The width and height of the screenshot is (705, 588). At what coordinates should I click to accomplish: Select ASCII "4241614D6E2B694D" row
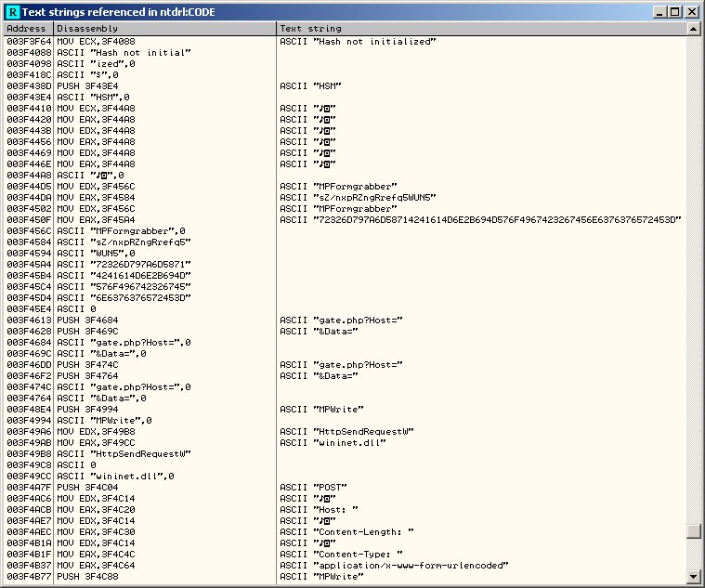coord(346,276)
